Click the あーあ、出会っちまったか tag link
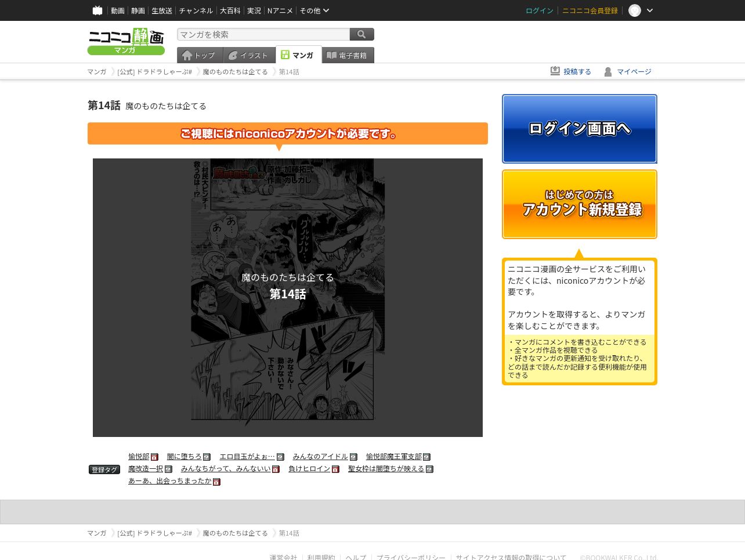 click(x=170, y=481)
